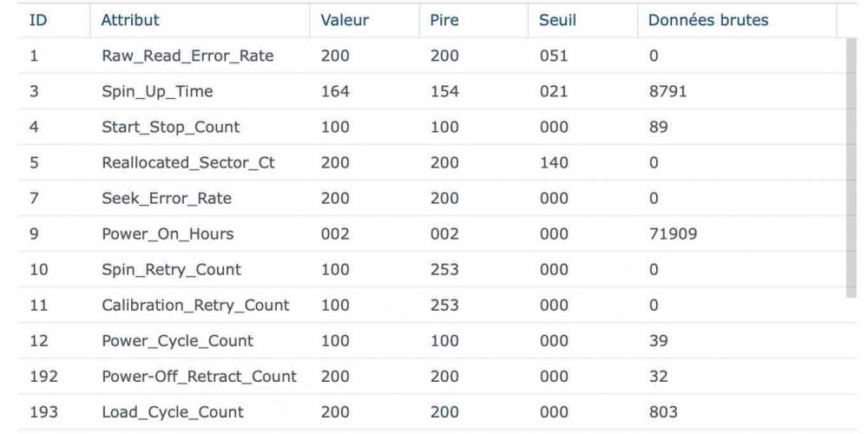Viewport: 868px width, 434px height.
Task: Sort table by the ID column header
Action: [38, 20]
